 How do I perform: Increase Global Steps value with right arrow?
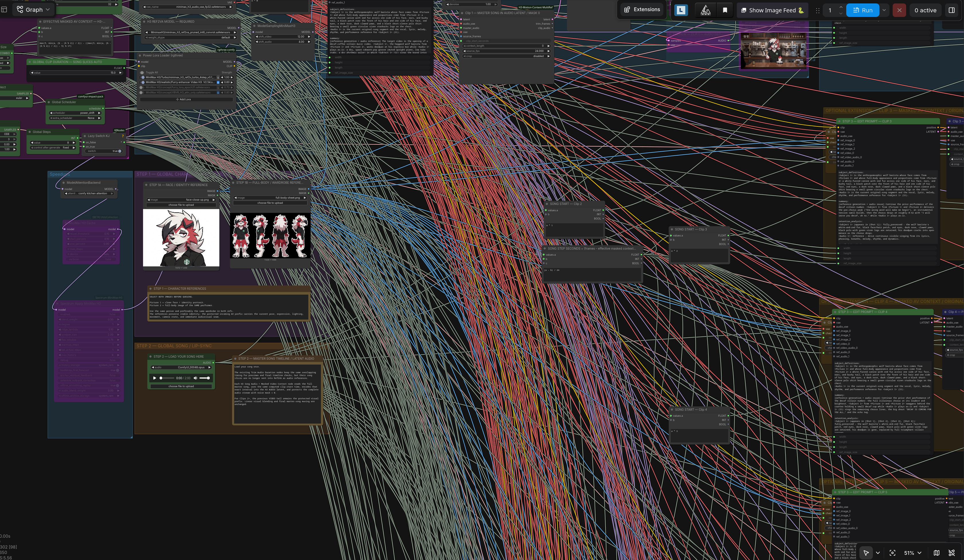click(x=74, y=143)
